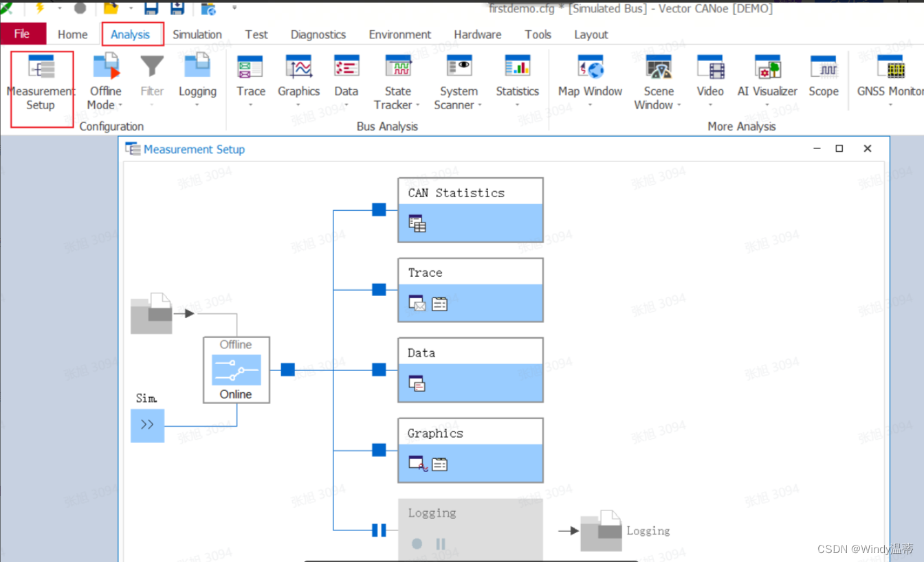Screen dimensions: 924x562
Task: Click the Sim. double-arrow source block
Action: pos(148,425)
